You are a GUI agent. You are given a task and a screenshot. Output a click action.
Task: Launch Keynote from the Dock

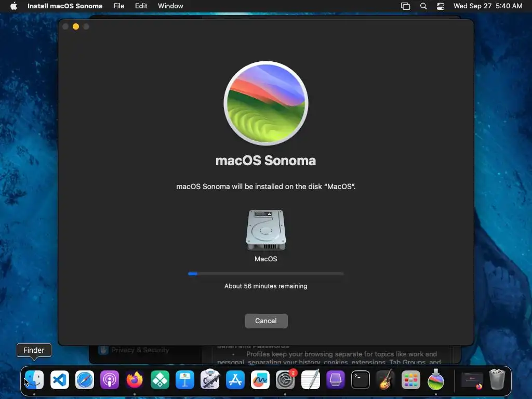click(185, 380)
